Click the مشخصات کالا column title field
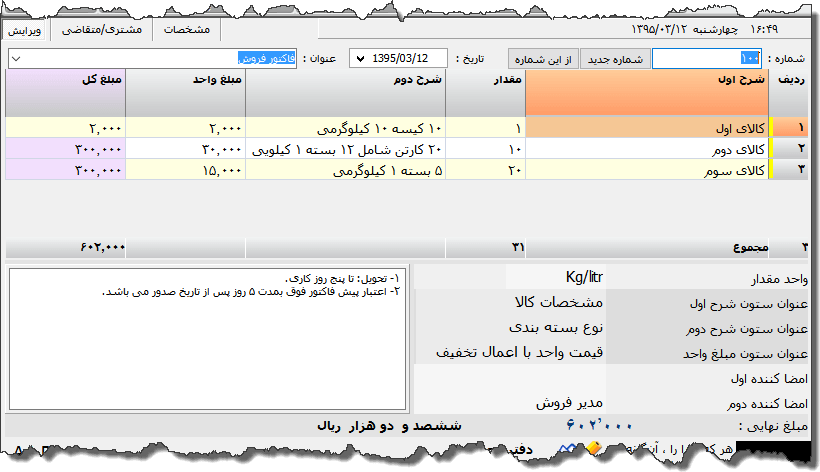 [x=510, y=302]
